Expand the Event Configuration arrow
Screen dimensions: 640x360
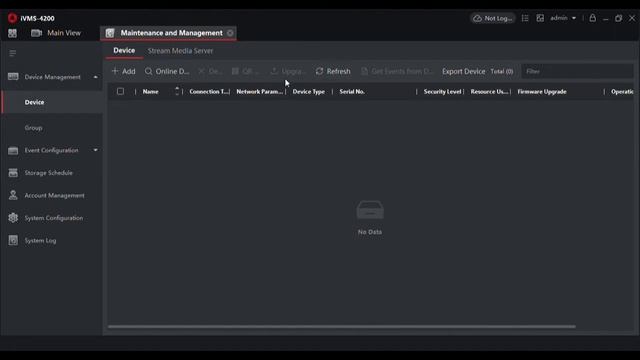[96, 150]
